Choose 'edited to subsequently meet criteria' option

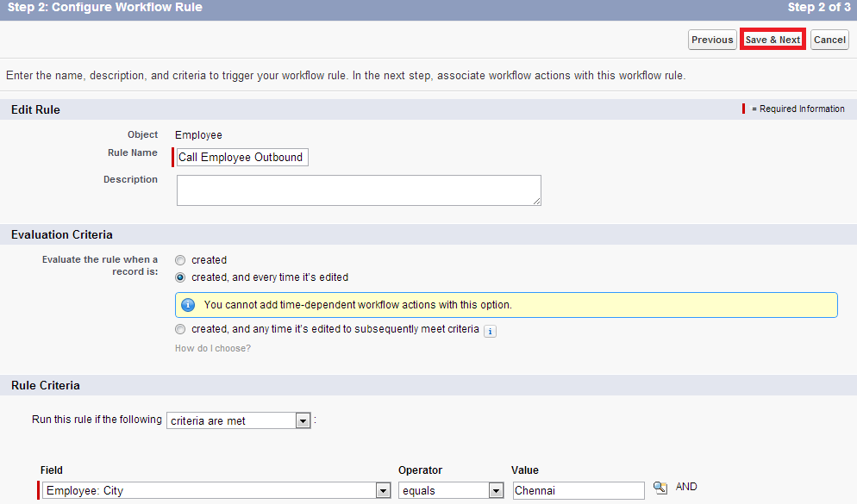click(x=180, y=329)
